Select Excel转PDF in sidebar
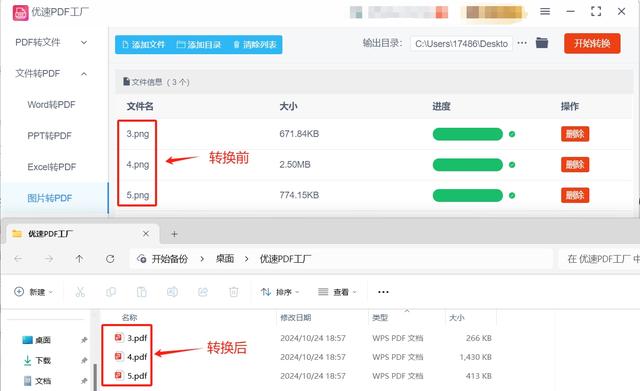This screenshot has height=391, width=640. click(52, 167)
